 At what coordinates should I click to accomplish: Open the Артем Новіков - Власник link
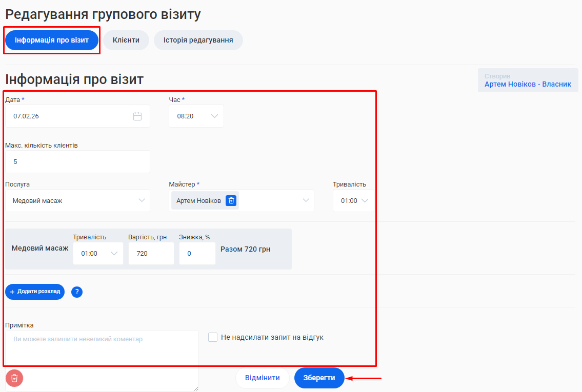(x=528, y=84)
